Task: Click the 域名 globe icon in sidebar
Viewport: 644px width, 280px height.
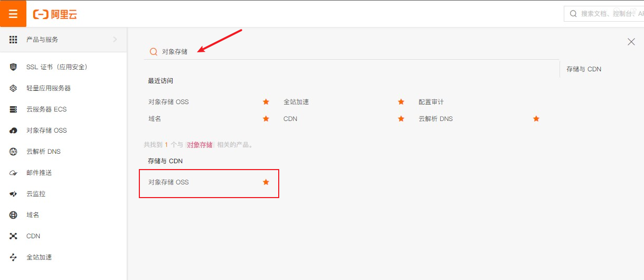Action: 14,215
